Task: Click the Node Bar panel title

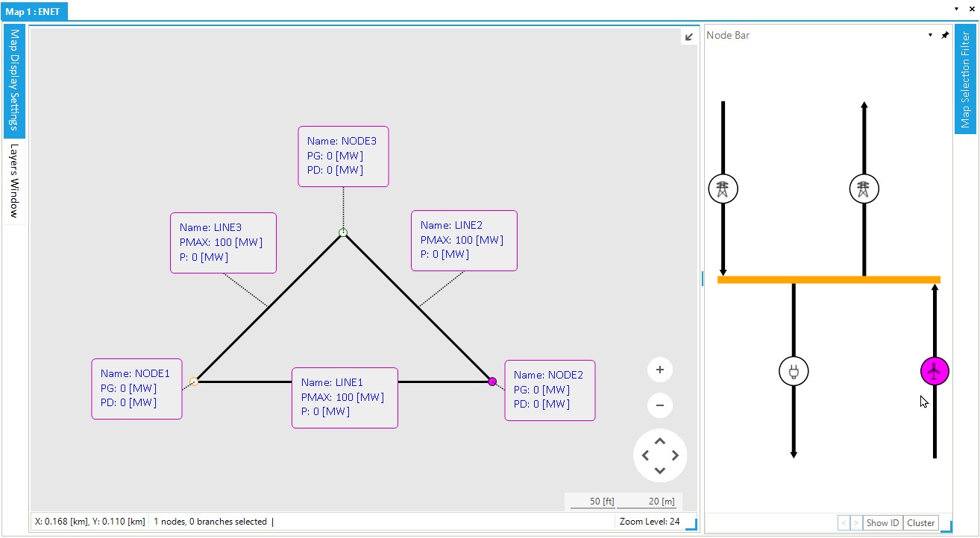Action: tap(728, 35)
